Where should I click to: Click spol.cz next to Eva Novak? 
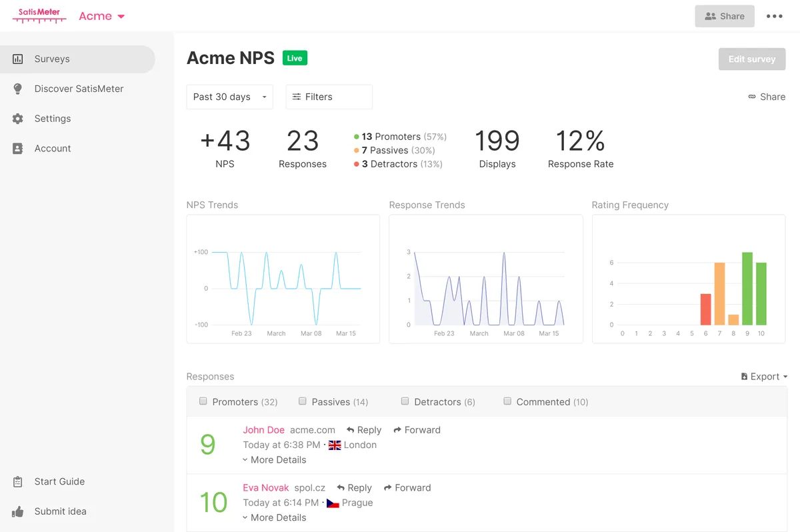pos(310,488)
